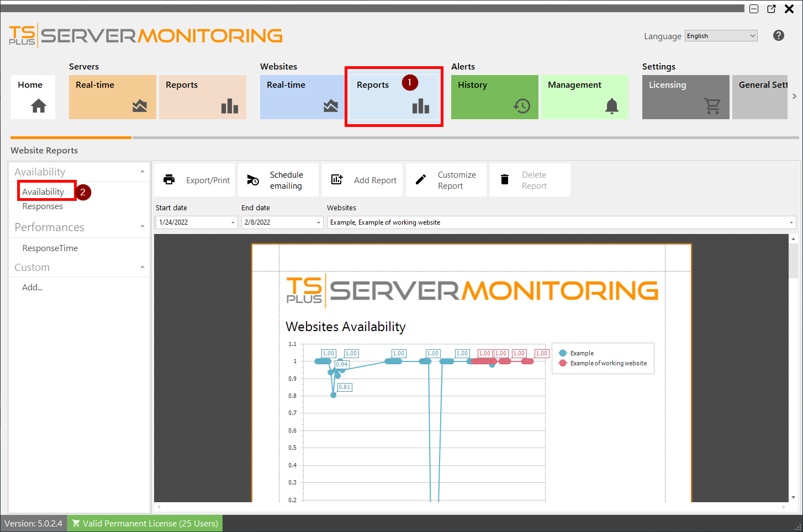Open the help question mark icon
The image size is (803, 532).
click(778, 35)
